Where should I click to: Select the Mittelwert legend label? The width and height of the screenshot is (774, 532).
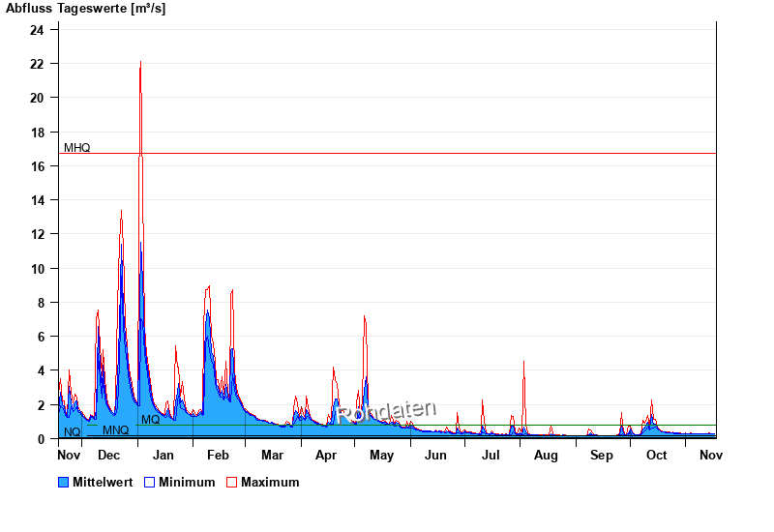click(x=104, y=482)
